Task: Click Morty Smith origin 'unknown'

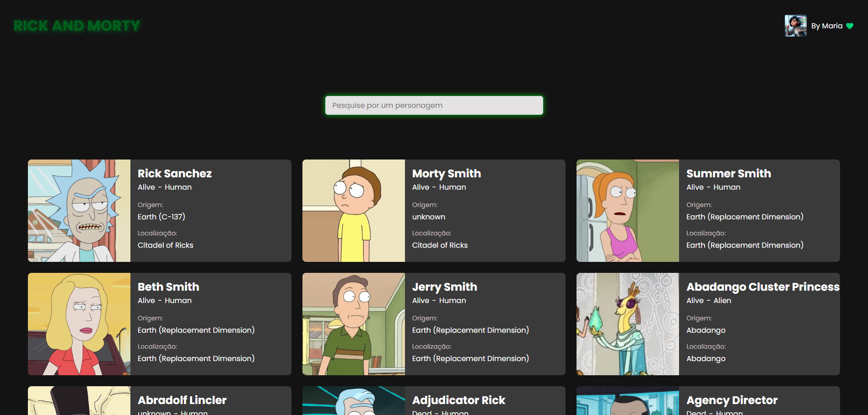Action: tap(429, 217)
